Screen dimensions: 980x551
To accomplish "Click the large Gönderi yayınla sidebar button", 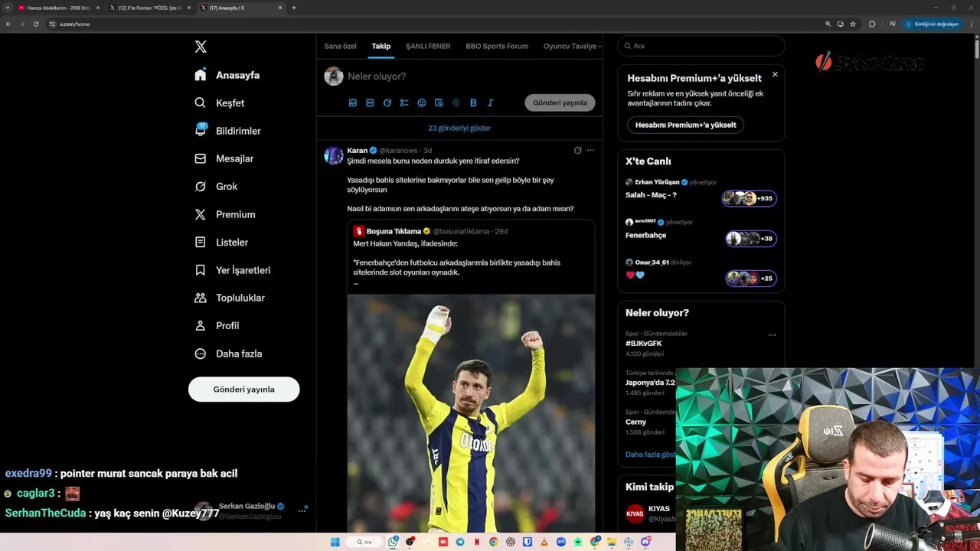I will point(243,389).
